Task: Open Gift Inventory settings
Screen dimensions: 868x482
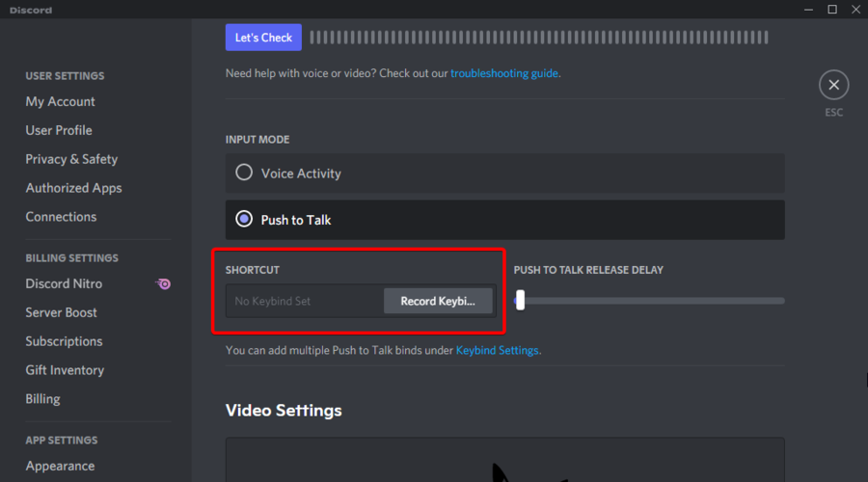Action: [65, 370]
